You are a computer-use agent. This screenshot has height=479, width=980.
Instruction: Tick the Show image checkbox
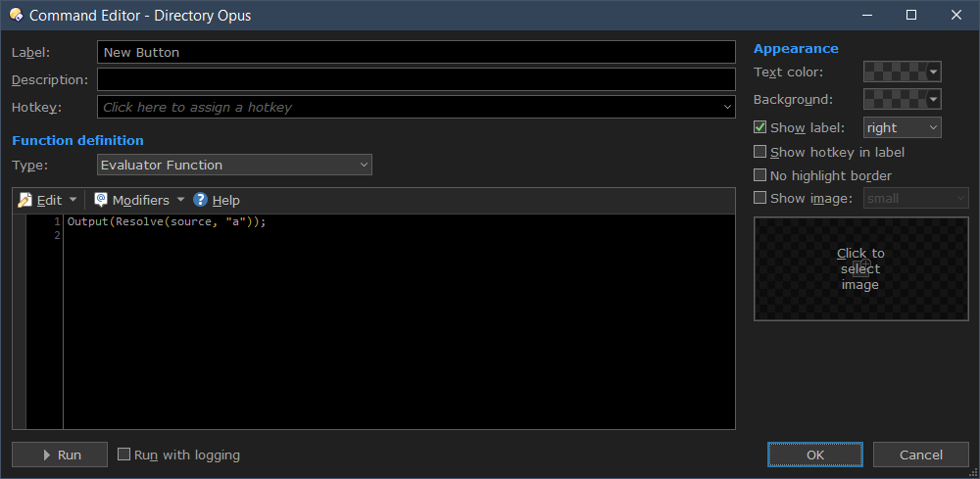(x=760, y=199)
